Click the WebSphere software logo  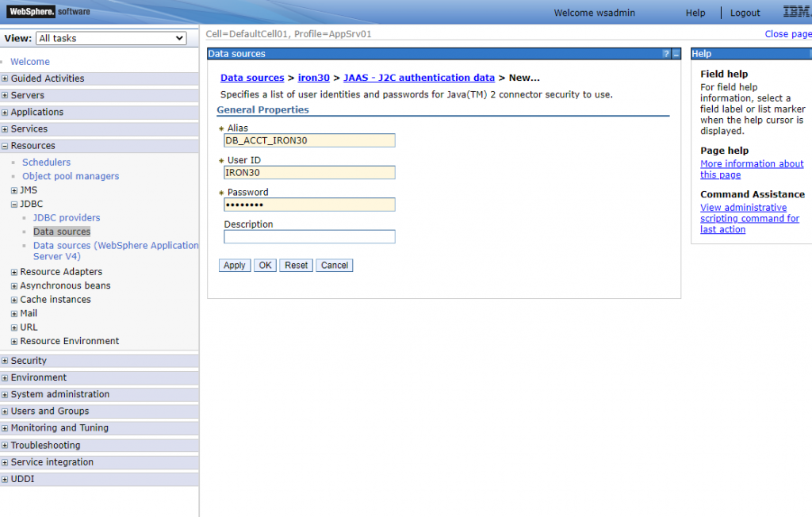click(x=48, y=11)
